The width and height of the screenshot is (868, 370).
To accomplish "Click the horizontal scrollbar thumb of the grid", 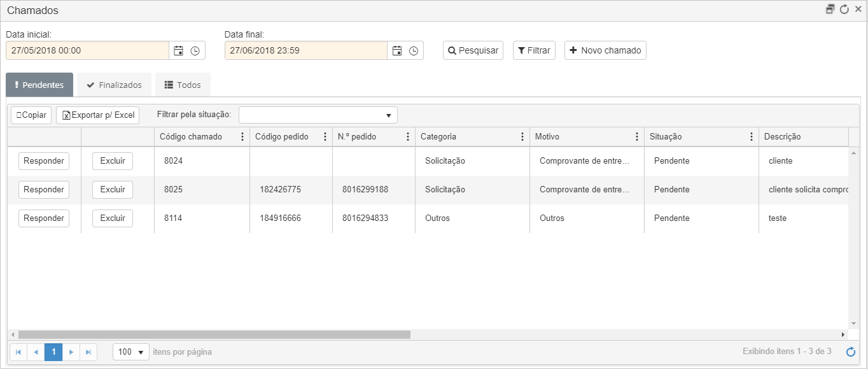I will click(214, 334).
